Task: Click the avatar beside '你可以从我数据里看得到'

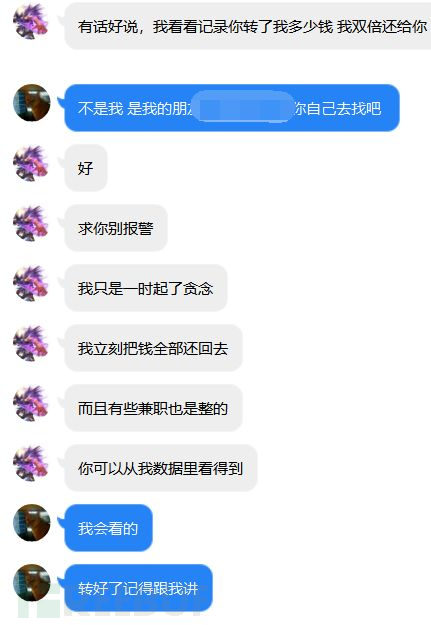Action: point(31,463)
